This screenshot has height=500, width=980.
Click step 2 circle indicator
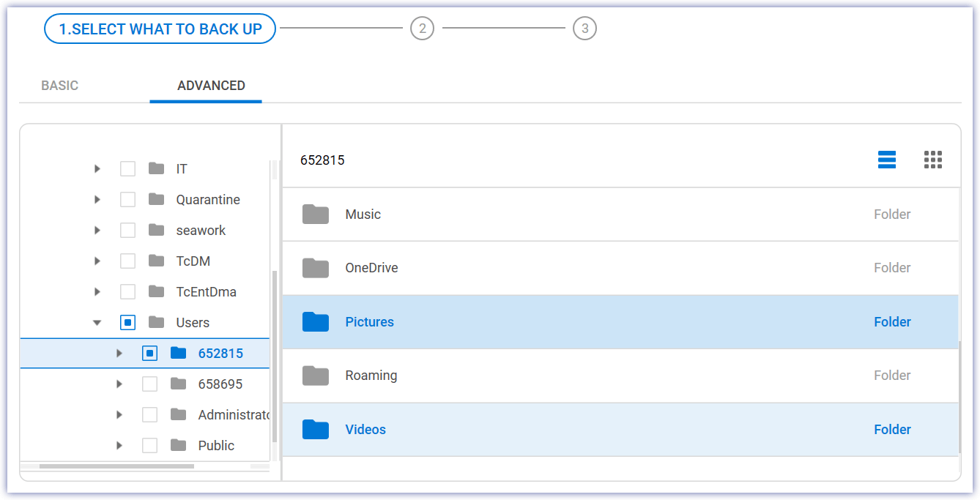click(423, 29)
